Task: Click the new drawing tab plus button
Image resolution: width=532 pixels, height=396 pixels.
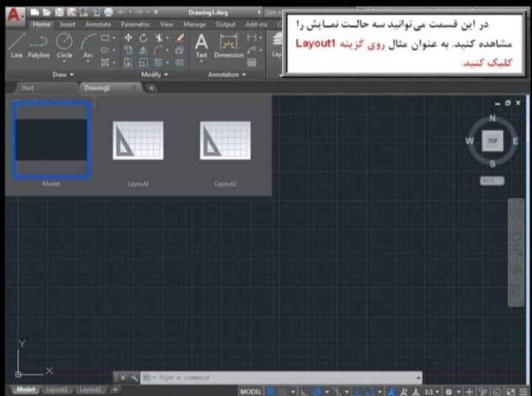Action: (151, 88)
